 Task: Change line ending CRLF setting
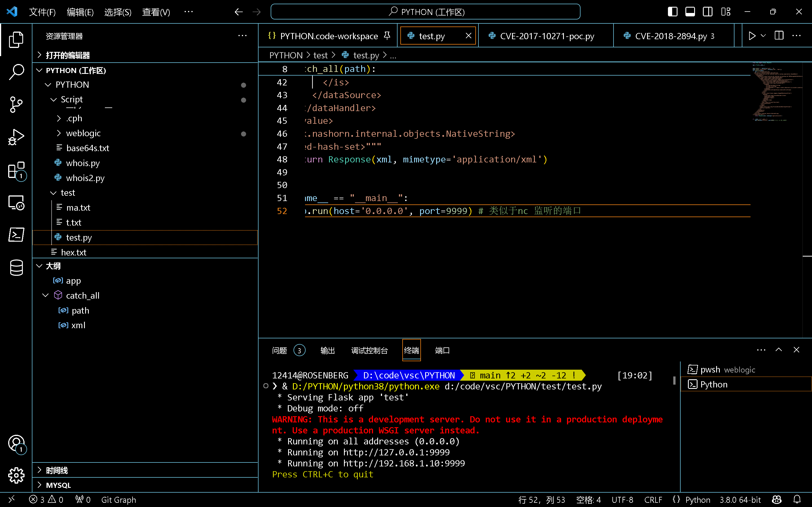(653, 500)
